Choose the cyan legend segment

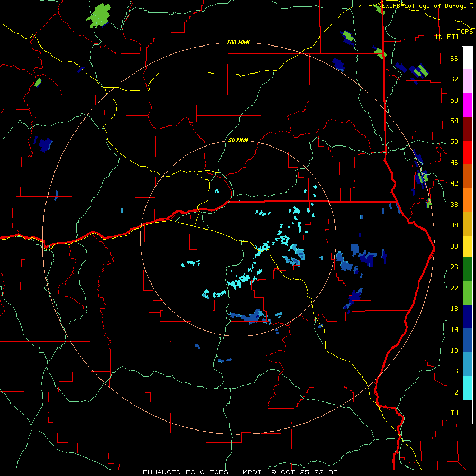point(467,388)
